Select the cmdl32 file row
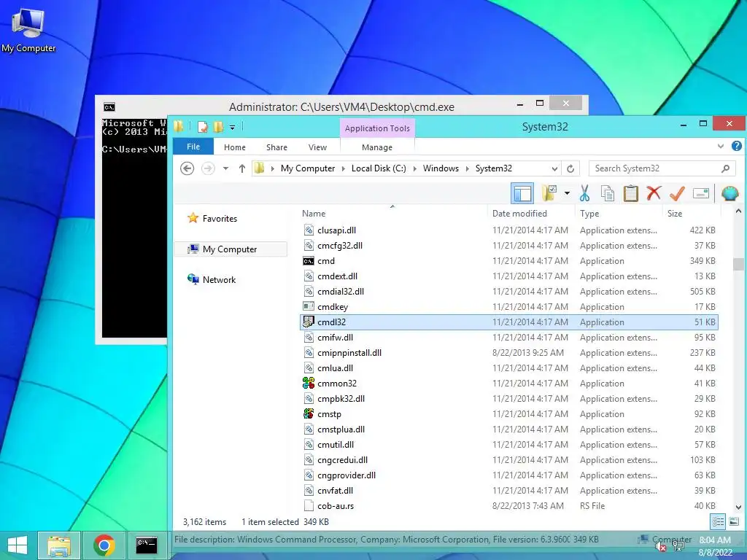Viewport: 747px width, 560px height. pyautogui.click(x=508, y=322)
